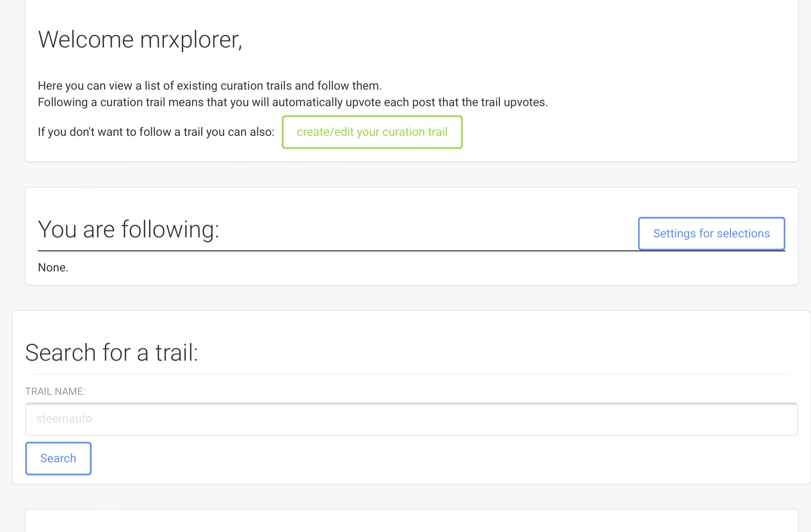Screen dimensions: 811x532
Task: Click the word "following:" in the section heading
Action: (170, 229)
